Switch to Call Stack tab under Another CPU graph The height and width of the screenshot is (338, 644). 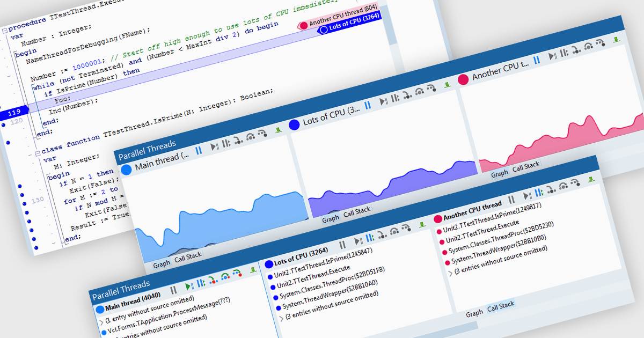pyautogui.click(x=526, y=166)
